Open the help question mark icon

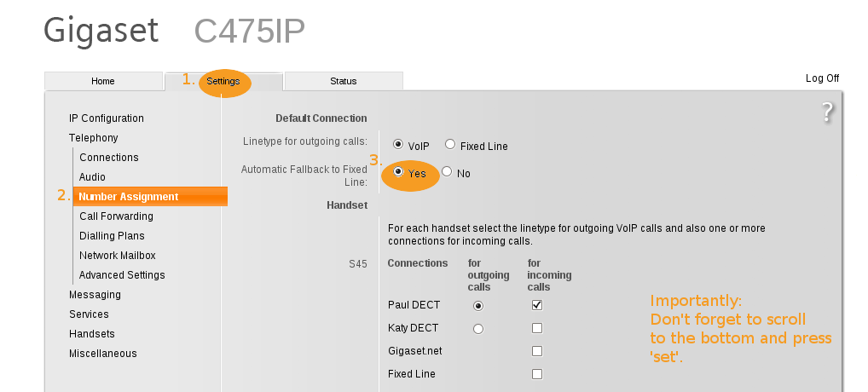click(827, 112)
